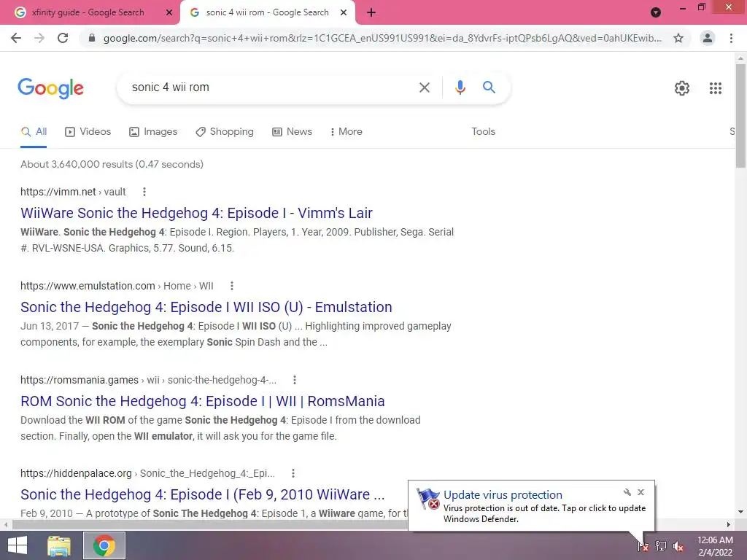Close the xfinity guide tab
The width and height of the screenshot is (747, 560).
click(169, 12)
